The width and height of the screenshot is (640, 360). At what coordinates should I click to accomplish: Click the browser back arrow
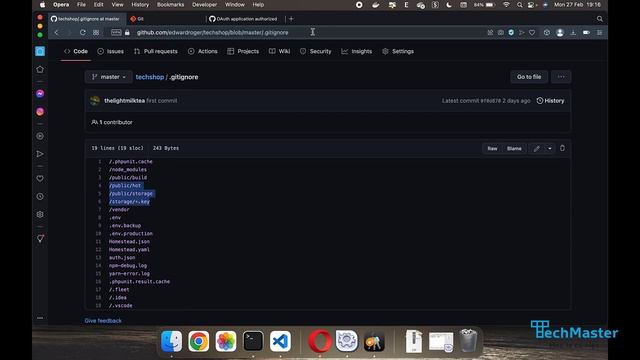57,33
